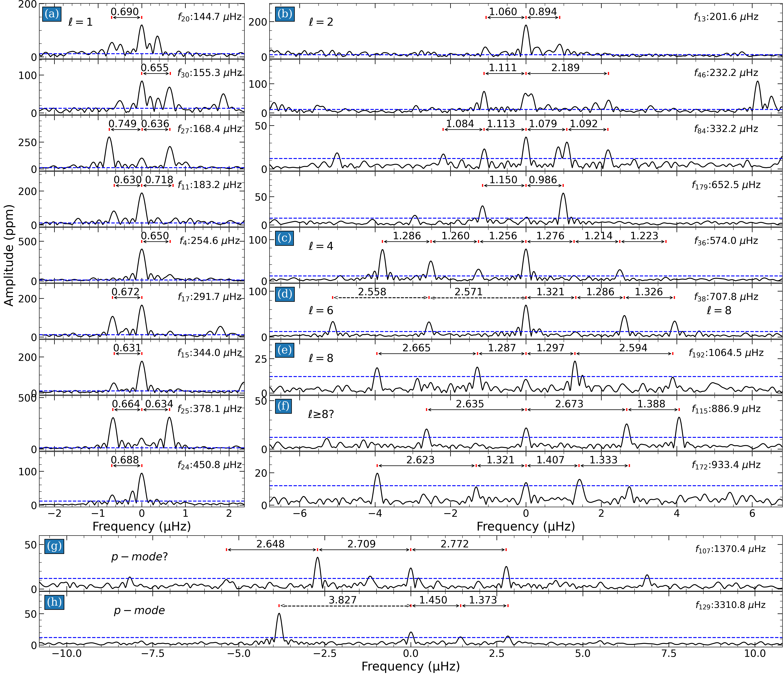Click the f20:144.7 µHz frequency label
The image size is (784, 676).
[210, 17]
